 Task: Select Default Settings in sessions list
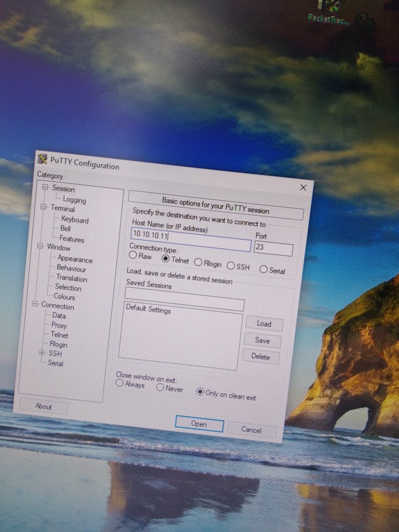click(x=148, y=309)
